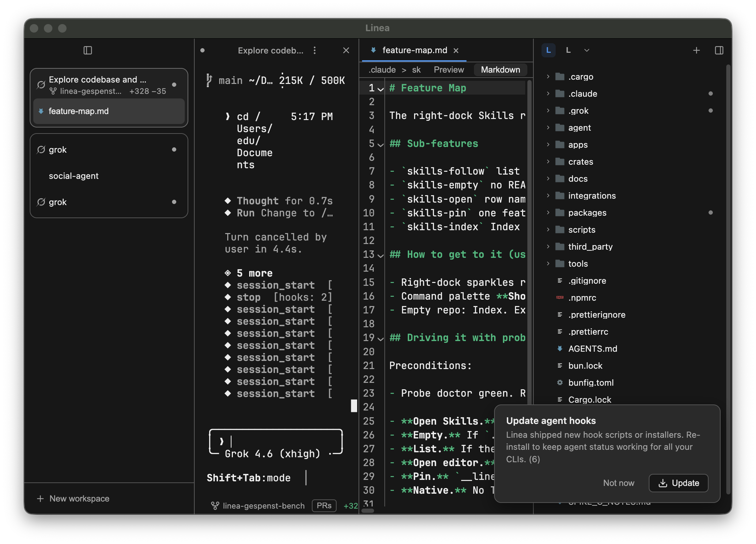
Task: Expand the 5 more collapsed entries
Action: pyautogui.click(x=248, y=273)
